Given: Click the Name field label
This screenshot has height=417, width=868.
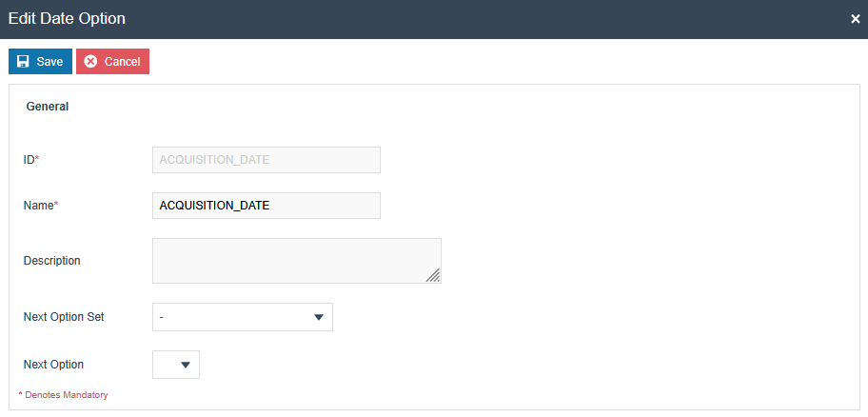Looking at the screenshot, I should [40, 206].
